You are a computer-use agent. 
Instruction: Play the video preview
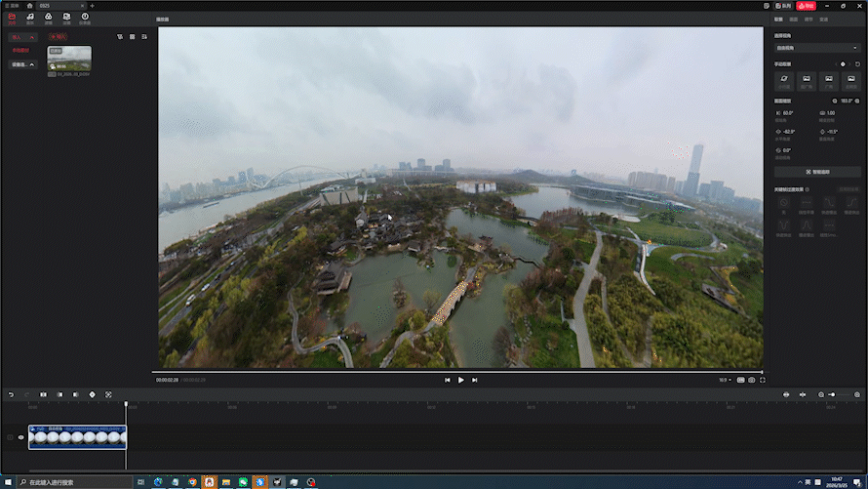460,380
